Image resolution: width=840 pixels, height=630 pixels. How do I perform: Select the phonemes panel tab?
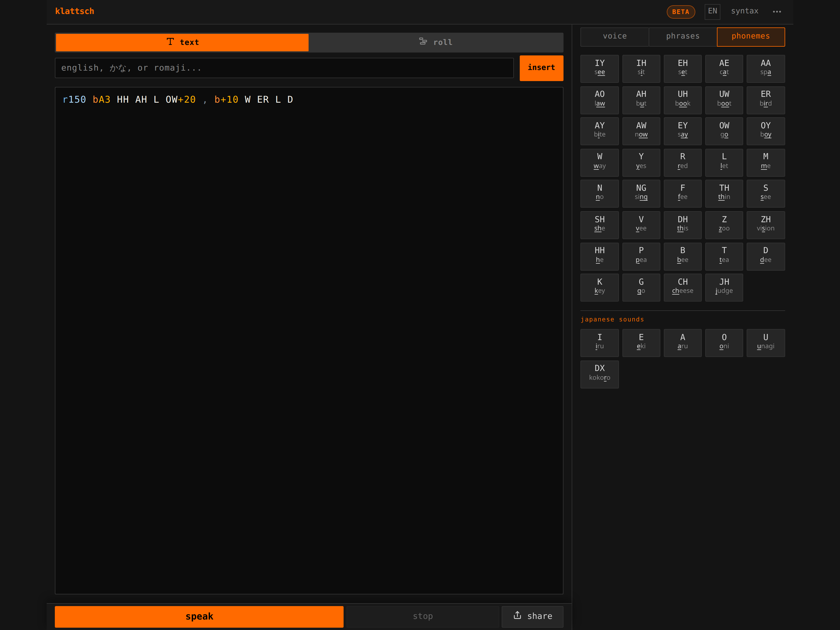(751, 36)
